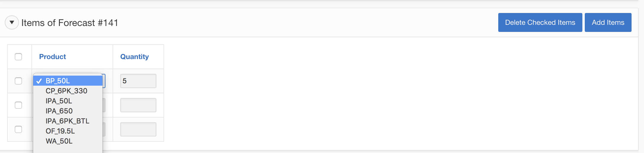Collapse the Items of Forecast #141 section
The image size is (644, 153).
coord(12,22)
